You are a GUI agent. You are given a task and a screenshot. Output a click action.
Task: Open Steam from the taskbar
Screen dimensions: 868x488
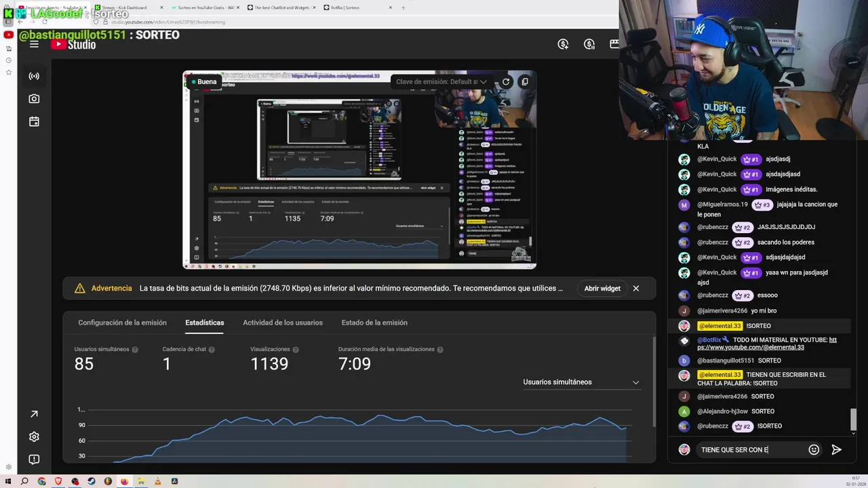pyautogui.click(x=92, y=481)
